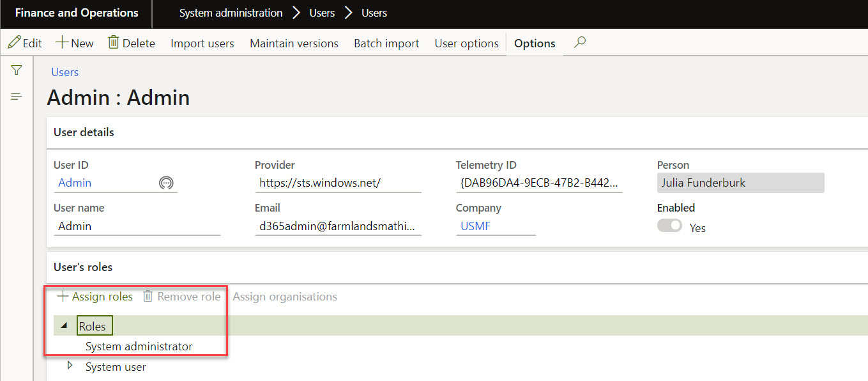Collapse the Roles tree node
Image resolution: width=868 pixels, height=381 pixels.
click(65, 326)
